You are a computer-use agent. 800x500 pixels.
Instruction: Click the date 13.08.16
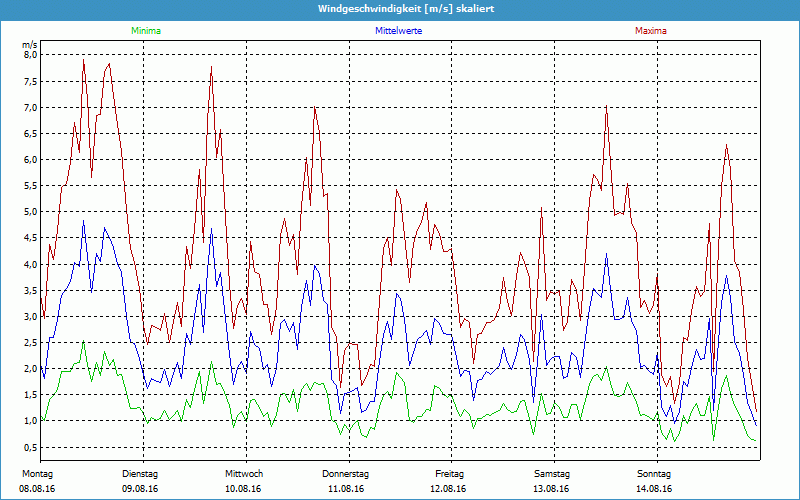click(551, 489)
